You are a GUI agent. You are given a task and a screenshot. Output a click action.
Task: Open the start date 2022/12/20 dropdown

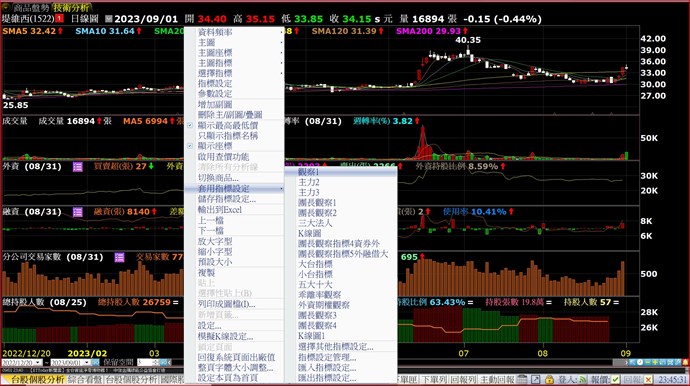coord(37,362)
